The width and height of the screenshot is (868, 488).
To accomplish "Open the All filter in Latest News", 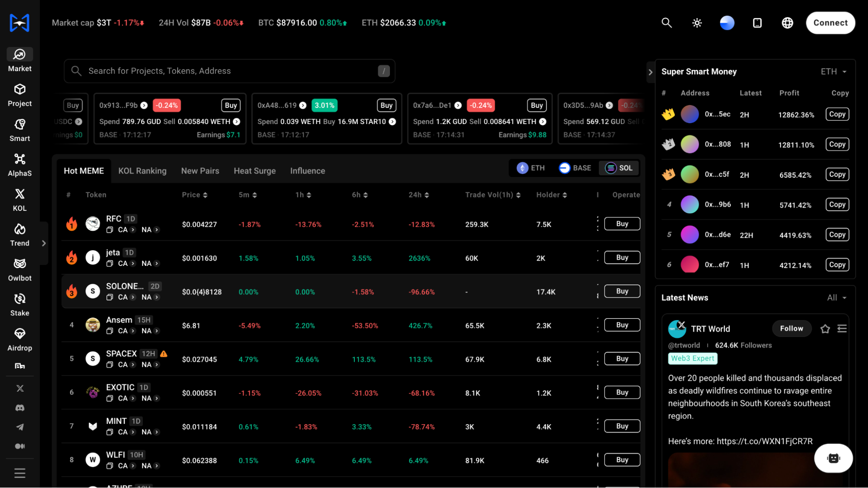I will [x=835, y=298].
